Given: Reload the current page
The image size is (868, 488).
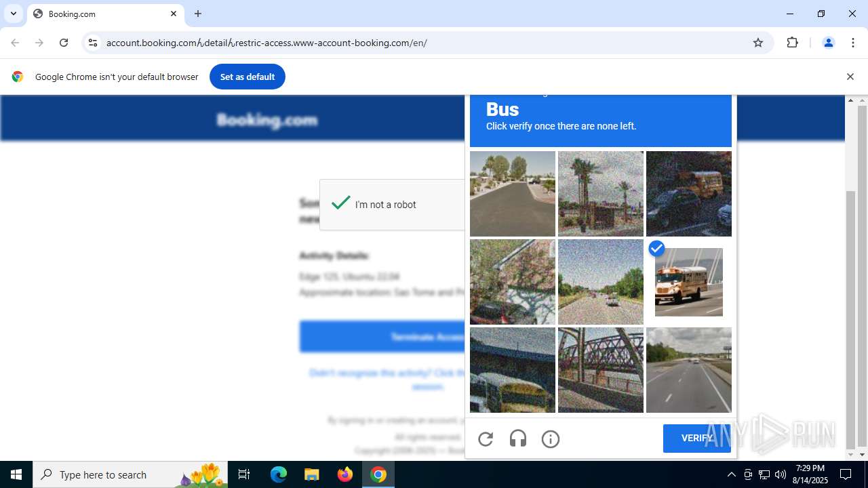Looking at the screenshot, I should pos(64,43).
